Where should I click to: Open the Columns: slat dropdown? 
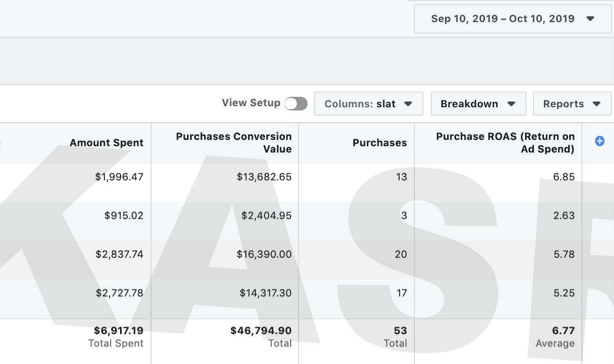coord(368,104)
